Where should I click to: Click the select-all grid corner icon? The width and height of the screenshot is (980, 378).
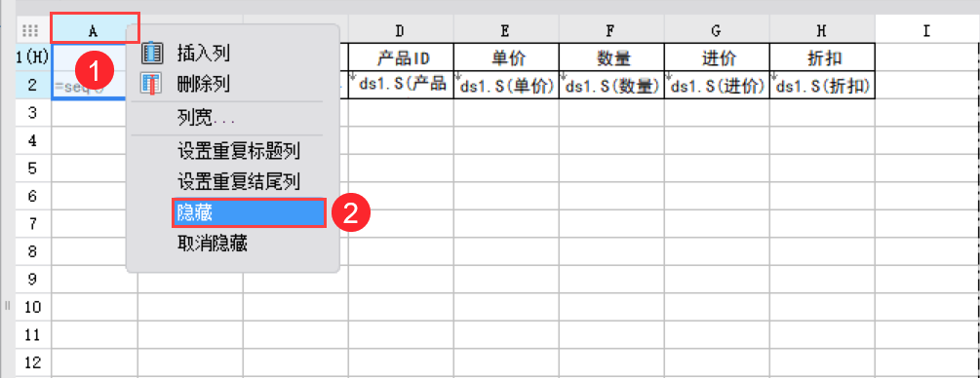(x=30, y=29)
